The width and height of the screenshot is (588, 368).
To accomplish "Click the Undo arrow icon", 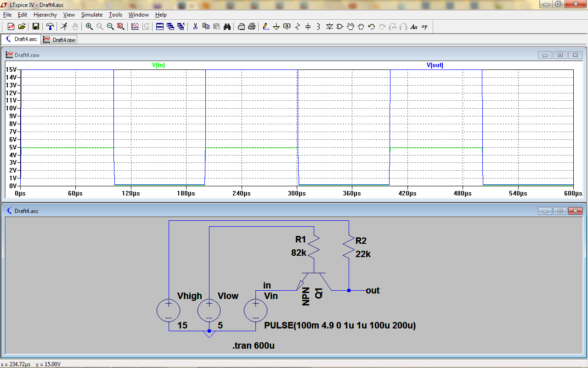I will 371,27.
